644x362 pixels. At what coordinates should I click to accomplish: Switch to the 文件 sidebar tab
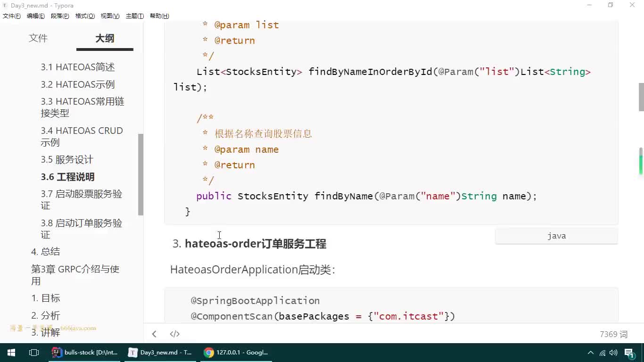click(x=38, y=38)
